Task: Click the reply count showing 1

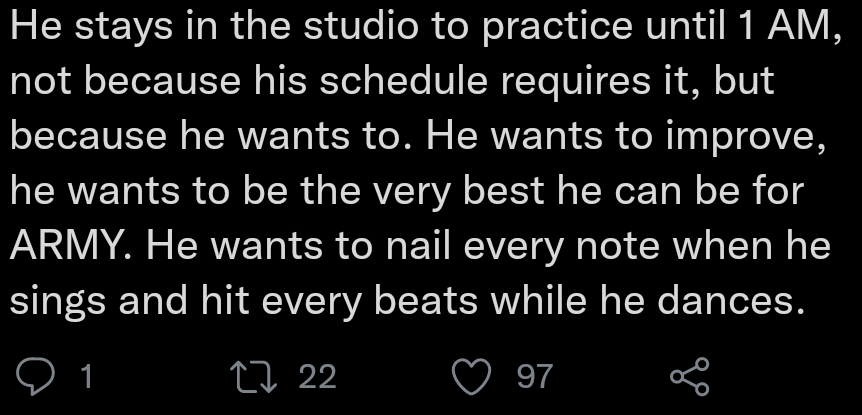Action: pyautogui.click(x=86, y=377)
